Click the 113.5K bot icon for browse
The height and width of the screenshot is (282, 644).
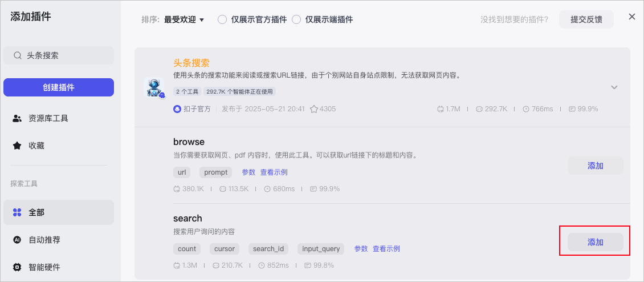223,189
